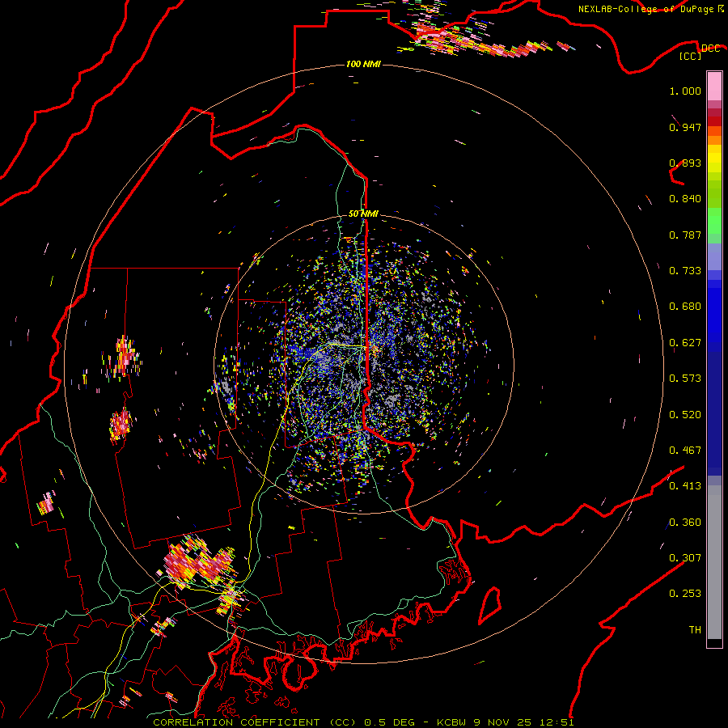Image resolution: width=728 pixels, height=728 pixels.
Task: Select the 0.840 scale value
Action: [x=685, y=199]
